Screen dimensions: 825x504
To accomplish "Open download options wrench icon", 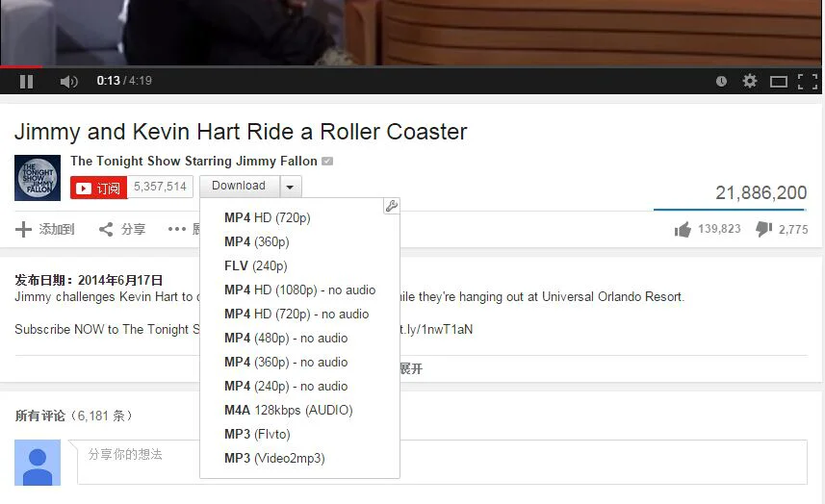I will [x=392, y=206].
